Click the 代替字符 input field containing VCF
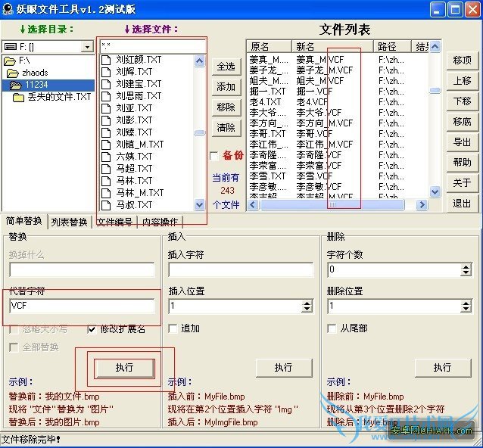The width and height of the screenshot is (483, 448). tap(82, 306)
